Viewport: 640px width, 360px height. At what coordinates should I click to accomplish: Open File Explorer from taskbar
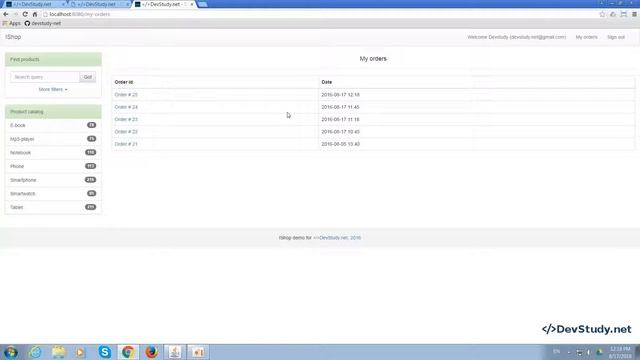58,352
